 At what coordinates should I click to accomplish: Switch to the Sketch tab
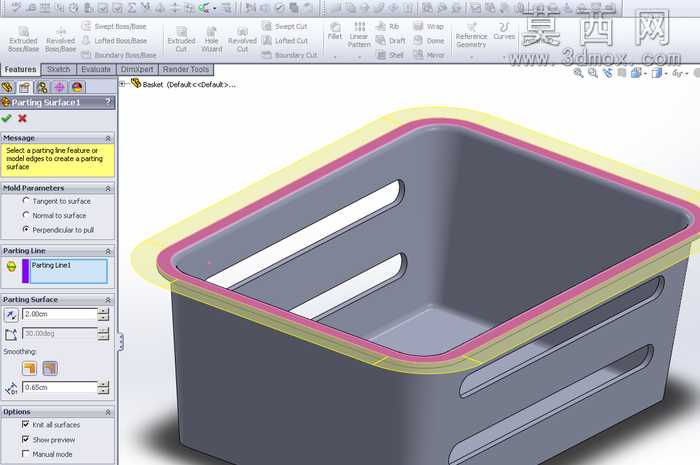coord(59,70)
